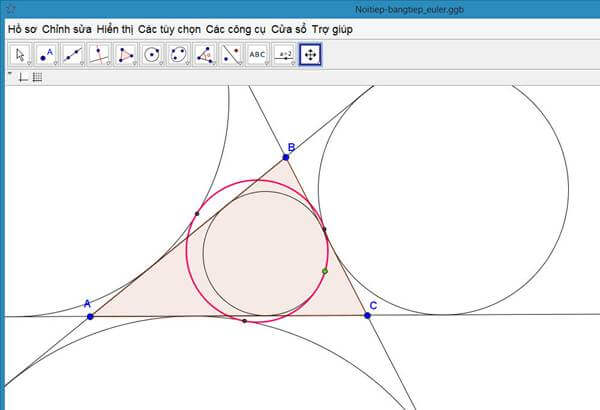
Task: Select the Line through two points tool
Action: tap(73, 55)
